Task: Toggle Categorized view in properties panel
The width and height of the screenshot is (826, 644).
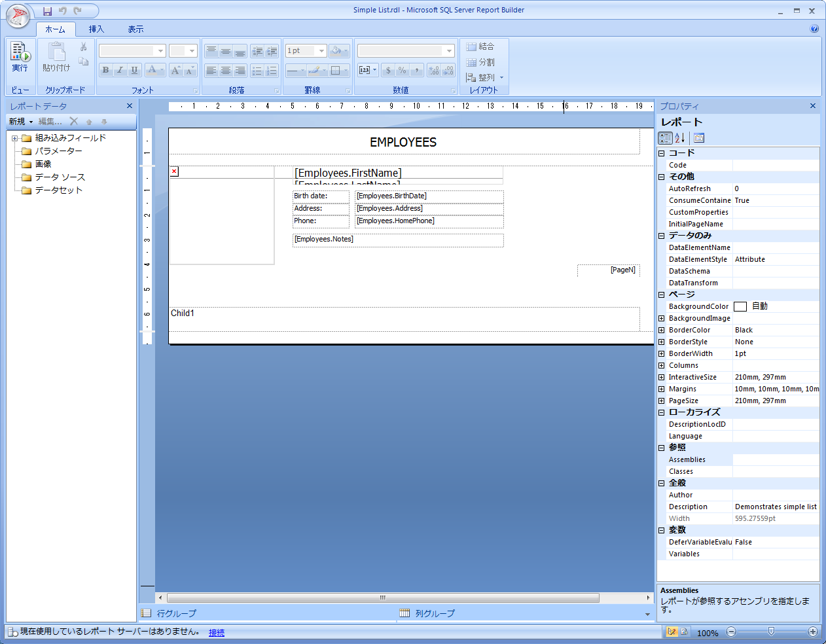Action: pyautogui.click(x=665, y=138)
